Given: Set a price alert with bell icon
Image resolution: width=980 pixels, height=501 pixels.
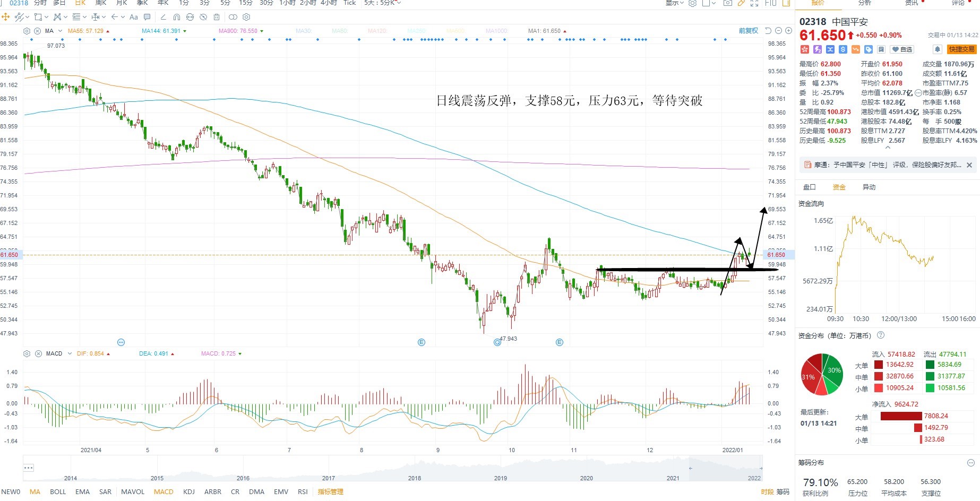Looking at the screenshot, I should 938,49.
